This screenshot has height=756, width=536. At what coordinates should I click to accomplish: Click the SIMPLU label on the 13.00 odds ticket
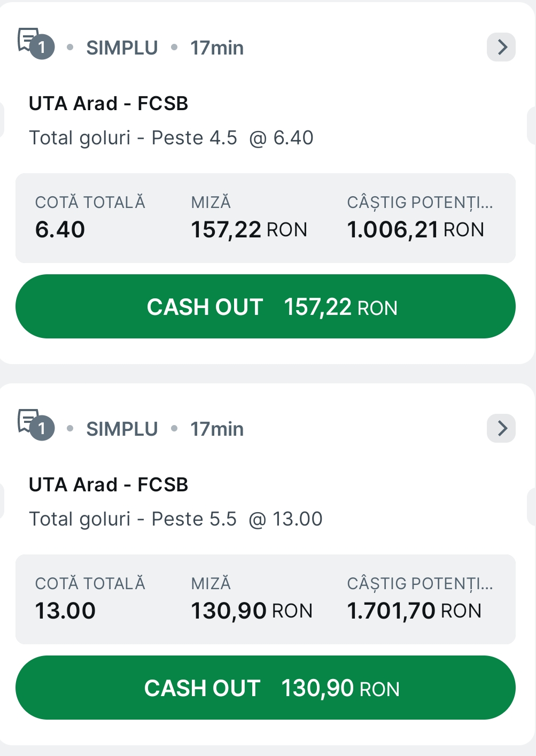[122, 429]
